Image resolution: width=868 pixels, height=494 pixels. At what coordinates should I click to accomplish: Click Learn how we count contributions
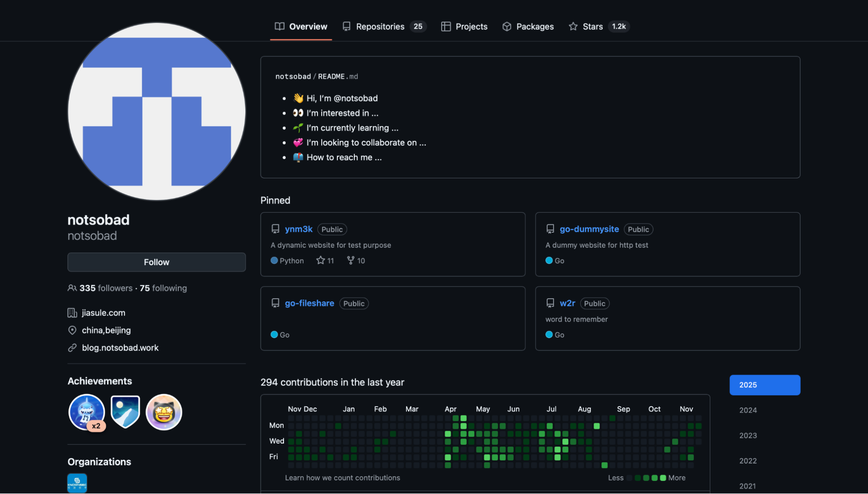pos(342,478)
